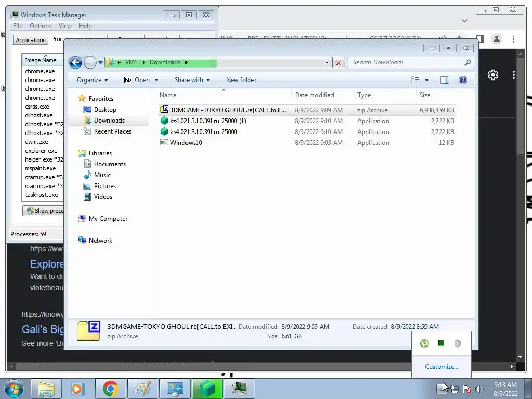This screenshot has height=399, width=532.
Task: Open the Organize menu
Action: tap(92, 80)
